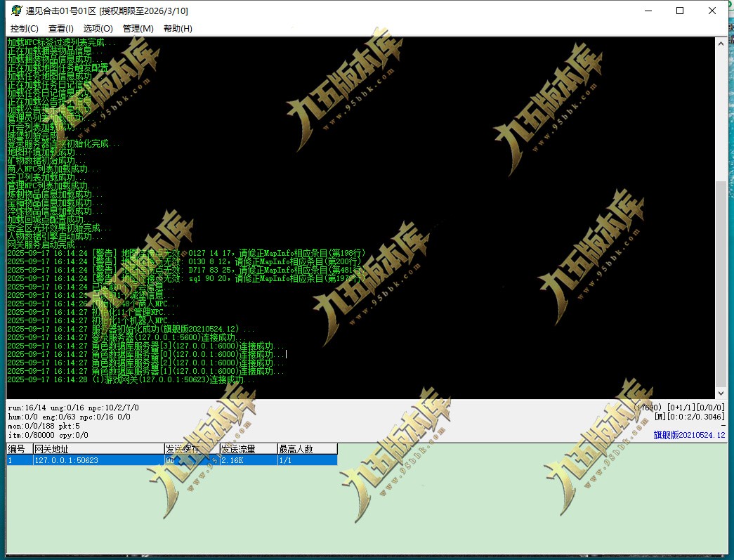Minimize the server window
734x560 pixels.
tap(648, 11)
